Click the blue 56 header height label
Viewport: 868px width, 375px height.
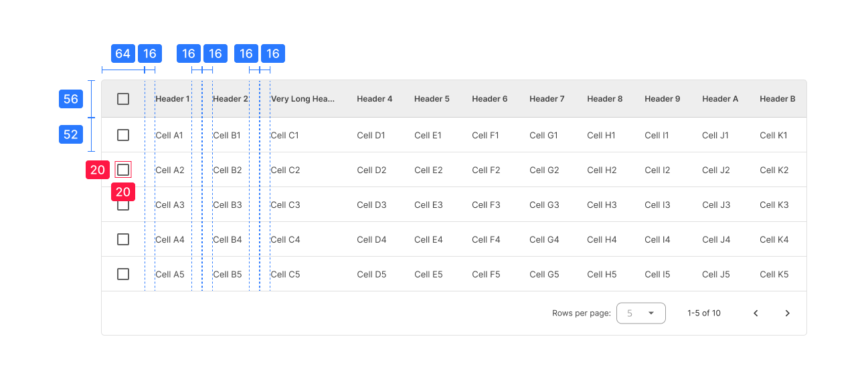point(71,99)
